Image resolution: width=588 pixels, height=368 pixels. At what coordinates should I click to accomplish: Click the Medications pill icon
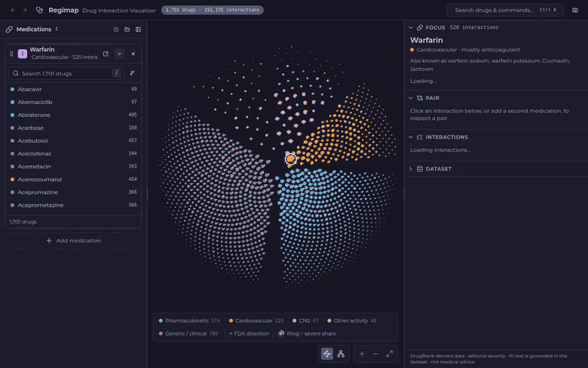(9, 29)
